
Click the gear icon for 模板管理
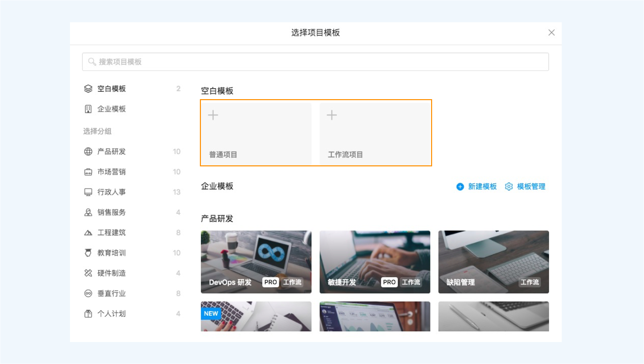pos(509,187)
